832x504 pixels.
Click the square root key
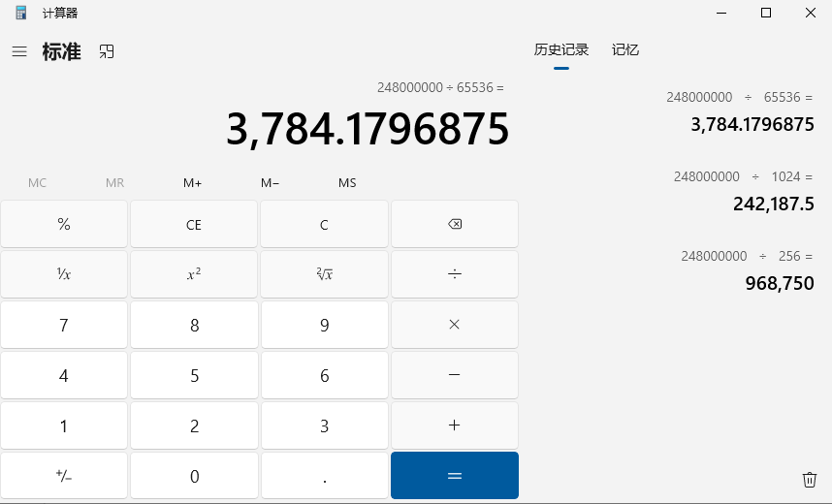[325, 274]
